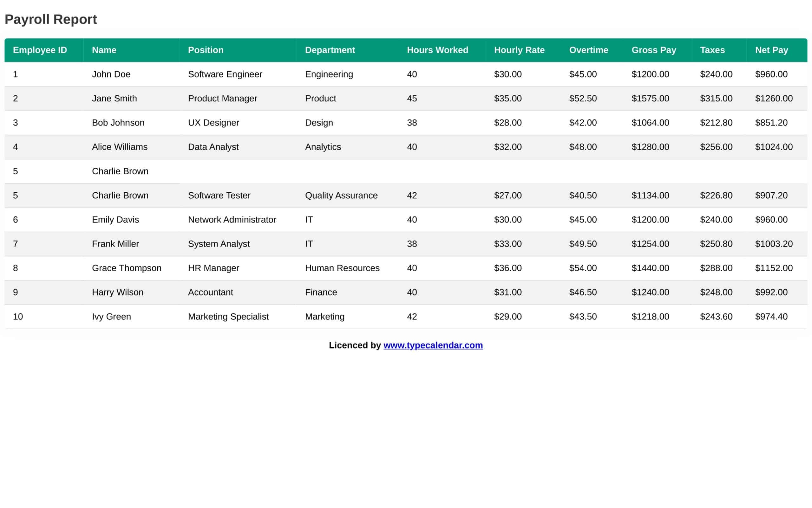Select the Network Administrator position cell

(232, 220)
